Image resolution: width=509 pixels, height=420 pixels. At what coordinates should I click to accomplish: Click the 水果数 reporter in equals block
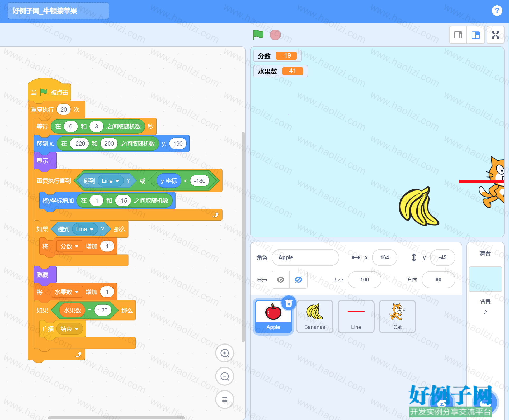point(72,310)
